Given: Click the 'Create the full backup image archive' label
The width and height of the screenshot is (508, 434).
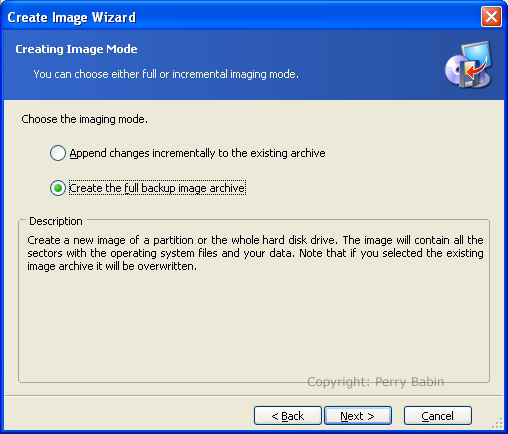Looking at the screenshot, I should point(157,188).
